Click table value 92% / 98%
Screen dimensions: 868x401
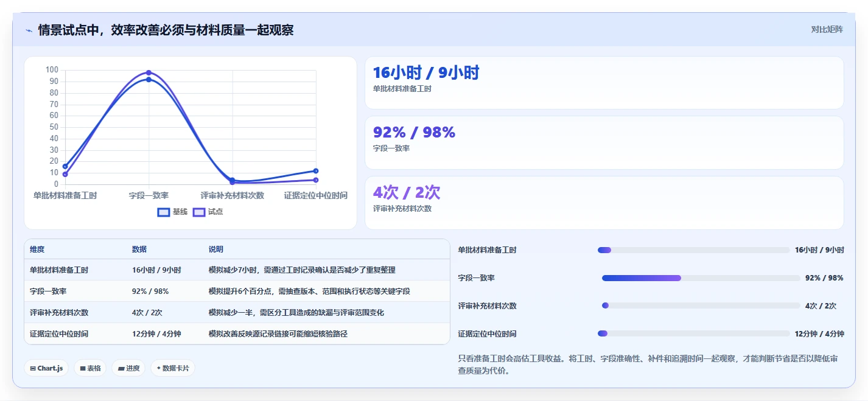[x=150, y=291]
